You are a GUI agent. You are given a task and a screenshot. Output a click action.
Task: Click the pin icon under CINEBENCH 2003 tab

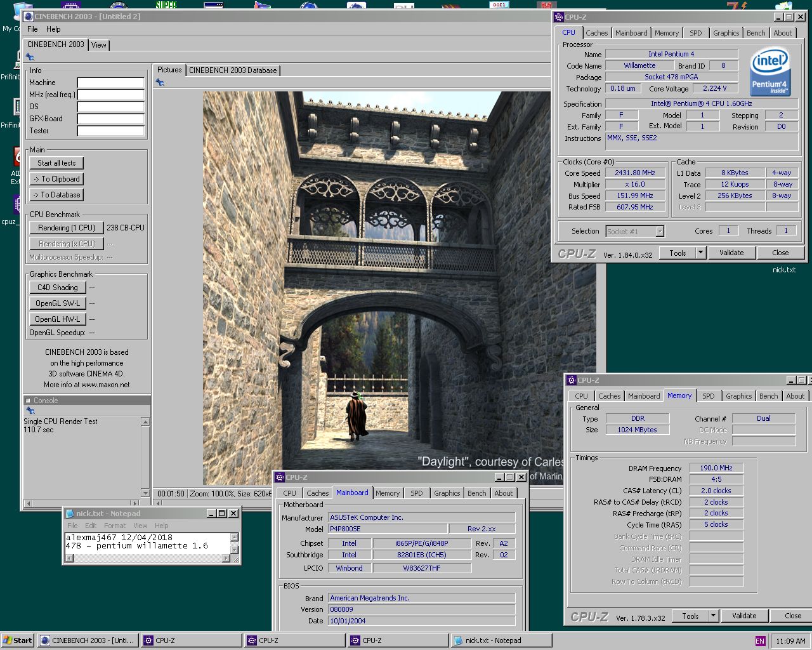click(30, 57)
